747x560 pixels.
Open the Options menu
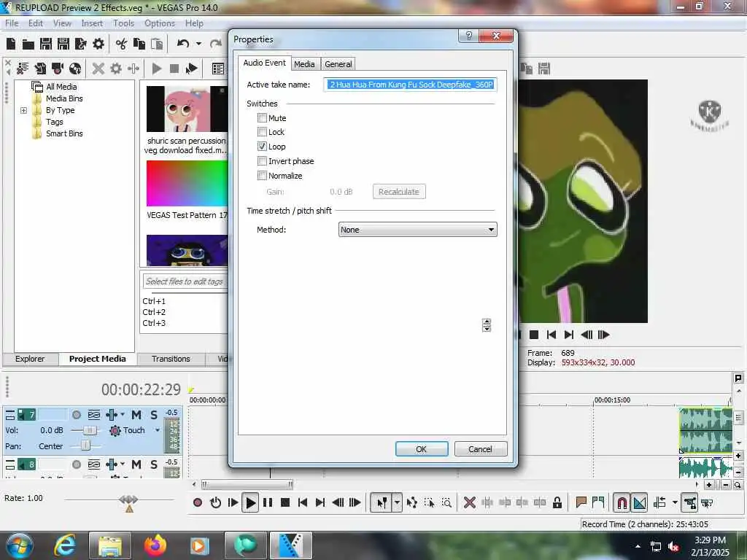tap(160, 23)
